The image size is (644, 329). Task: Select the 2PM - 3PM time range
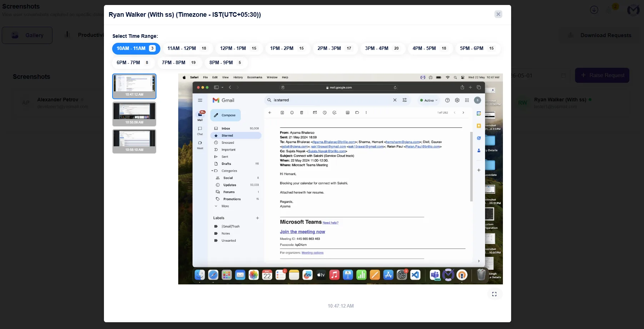335,49
